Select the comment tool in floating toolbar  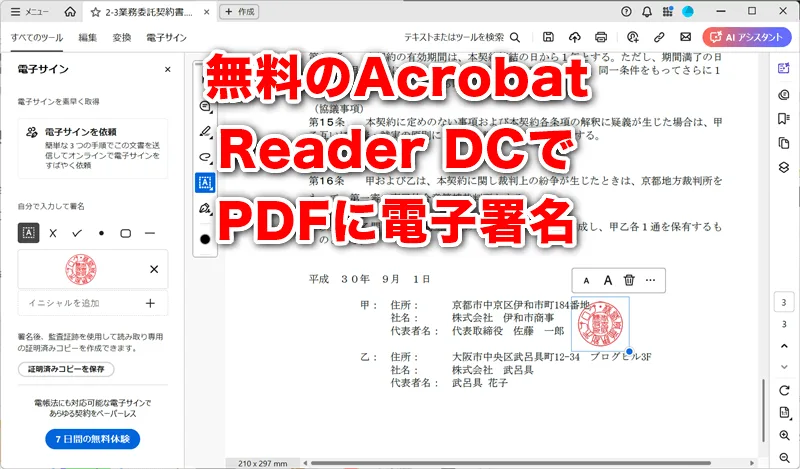205,107
